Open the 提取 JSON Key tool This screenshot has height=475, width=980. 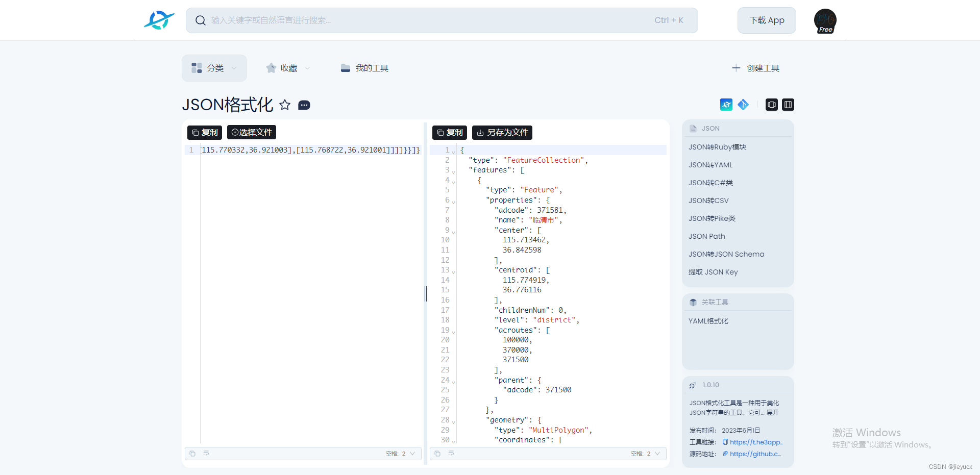pos(713,272)
